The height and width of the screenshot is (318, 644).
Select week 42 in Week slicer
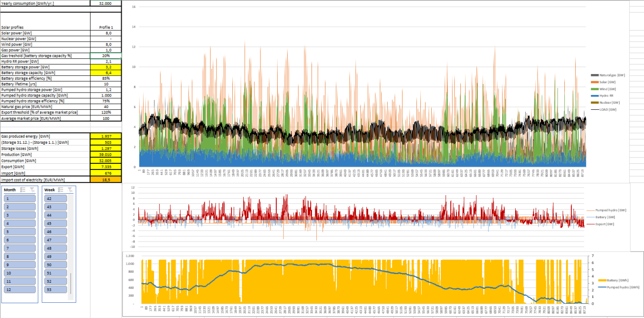point(55,198)
